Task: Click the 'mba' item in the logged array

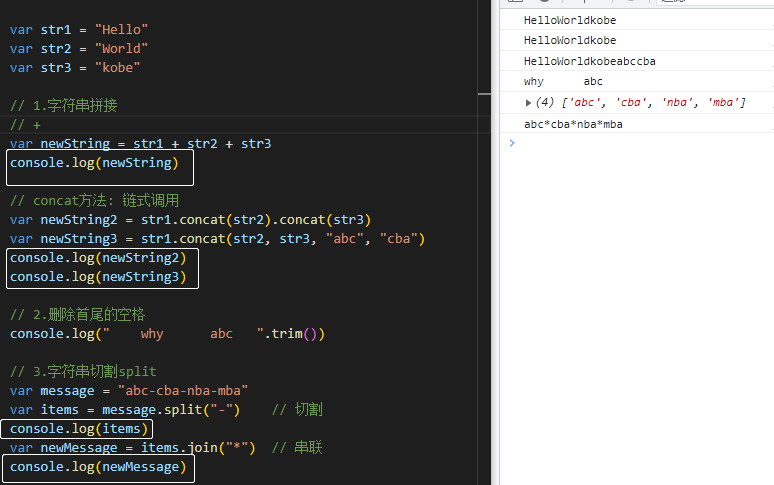Action: coord(722,103)
